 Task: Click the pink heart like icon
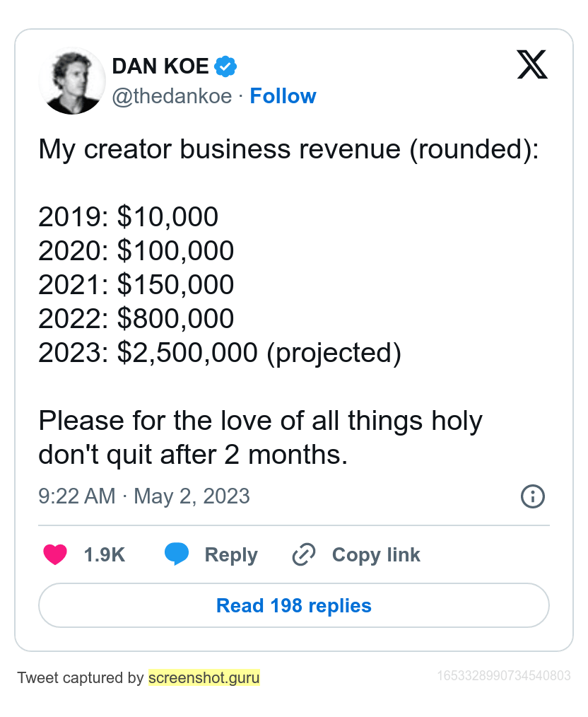coord(55,554)
